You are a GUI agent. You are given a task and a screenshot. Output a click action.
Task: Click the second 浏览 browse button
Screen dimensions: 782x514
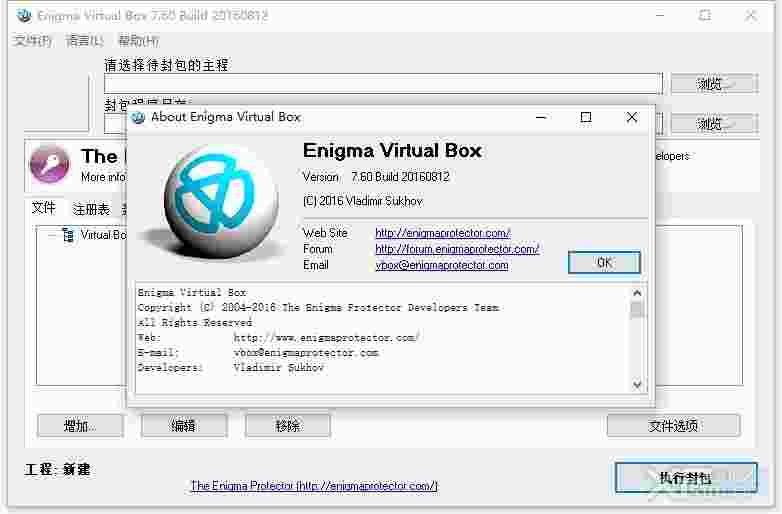tap(714, 123)
